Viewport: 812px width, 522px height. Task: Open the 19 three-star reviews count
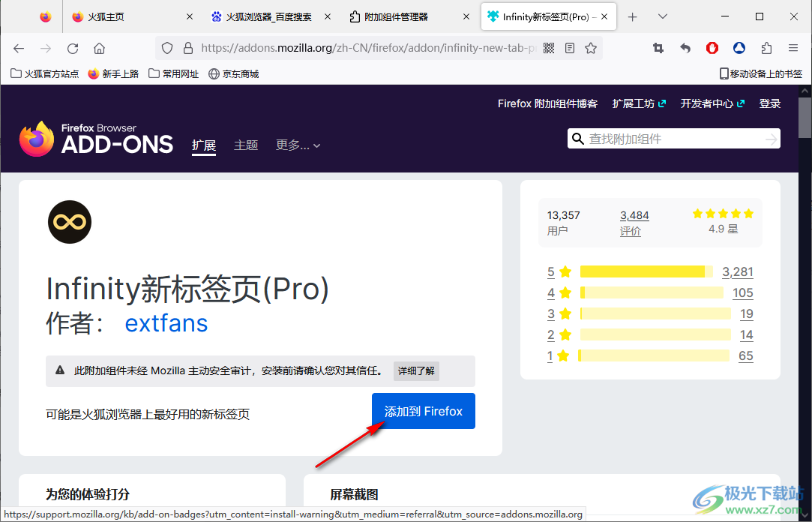746,313
